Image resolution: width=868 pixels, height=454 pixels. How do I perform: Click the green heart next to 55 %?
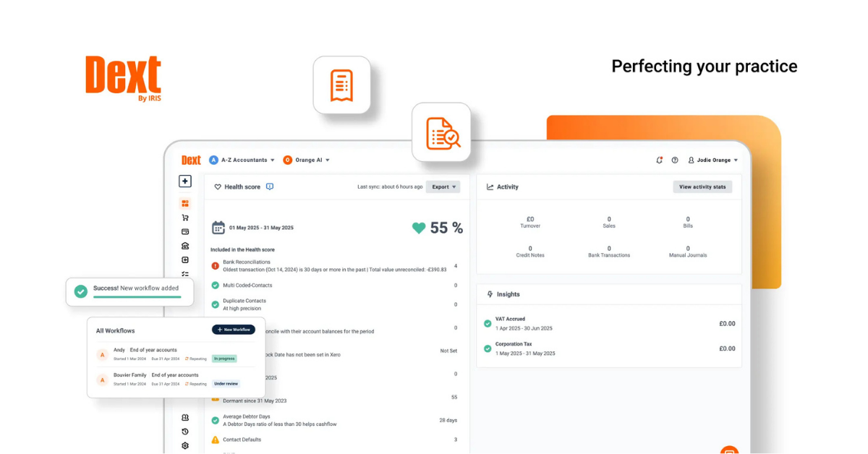coord(419,228)
